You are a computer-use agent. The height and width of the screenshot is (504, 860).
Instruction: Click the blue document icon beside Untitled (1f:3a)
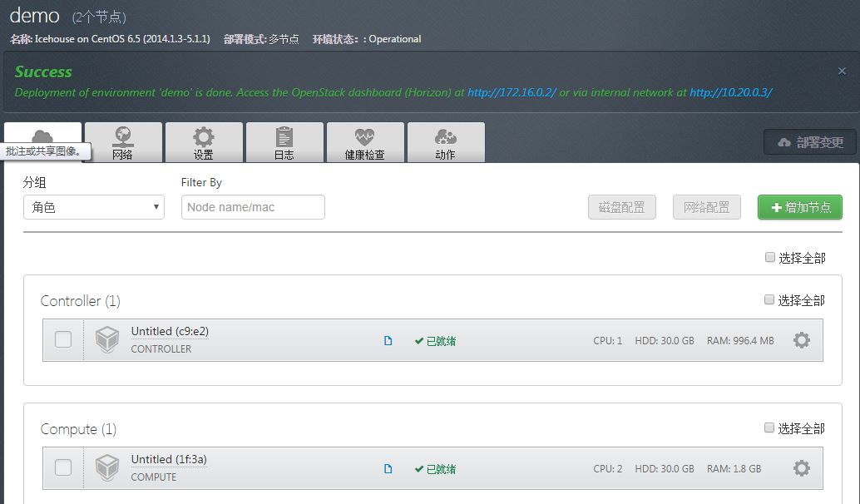pyautogui.click(x=387, y=467)
